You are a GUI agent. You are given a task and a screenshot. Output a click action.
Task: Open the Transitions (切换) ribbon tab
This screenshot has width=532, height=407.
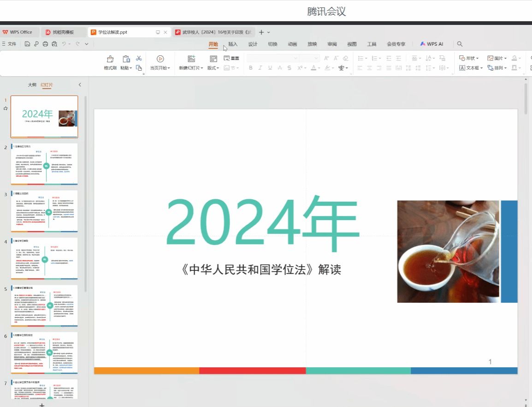[272, 44]
